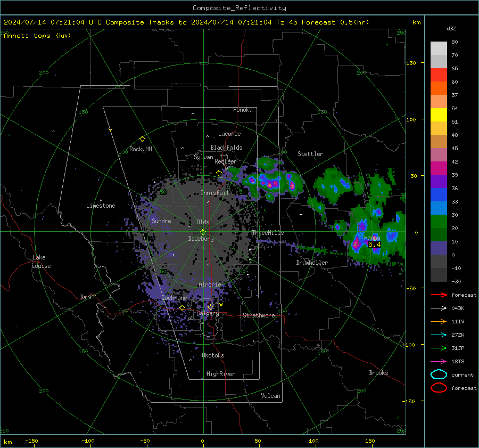Viewport: 479px width, 448px height.
Task: Click the Annot: tops (km) label
Action: click(37, 36)
